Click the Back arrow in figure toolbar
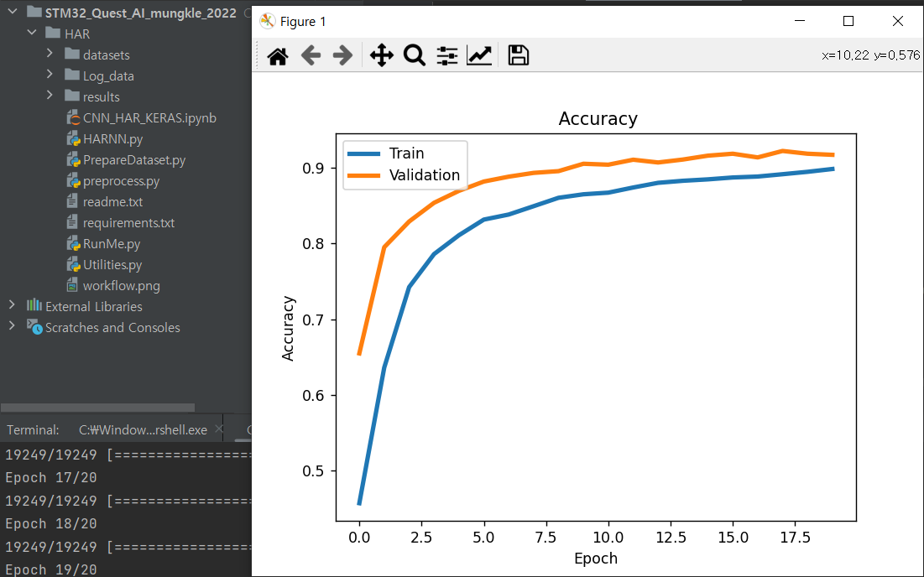The width and height of the screenshot is (924, 577). tap(311, 56)
